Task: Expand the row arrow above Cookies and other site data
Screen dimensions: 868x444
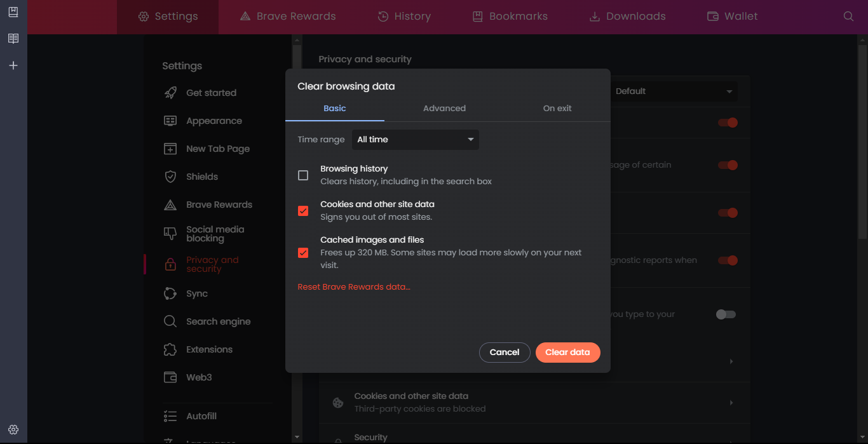Action: [731, 361]
